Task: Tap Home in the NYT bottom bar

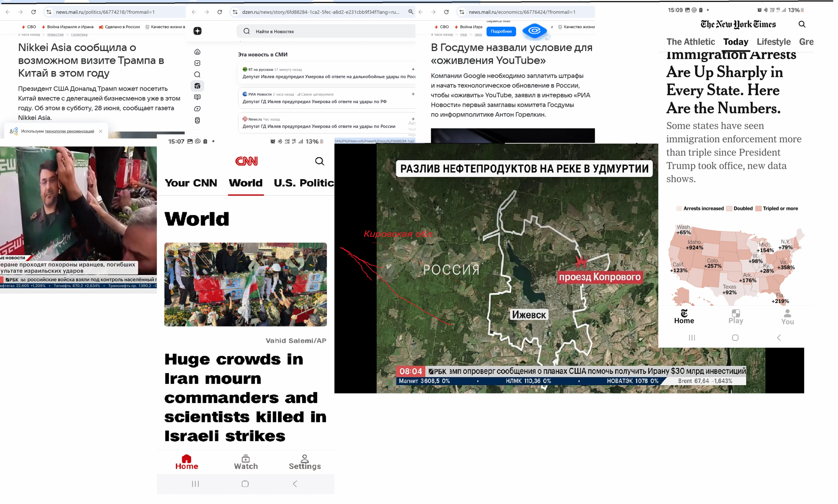Action: point(684,317)
